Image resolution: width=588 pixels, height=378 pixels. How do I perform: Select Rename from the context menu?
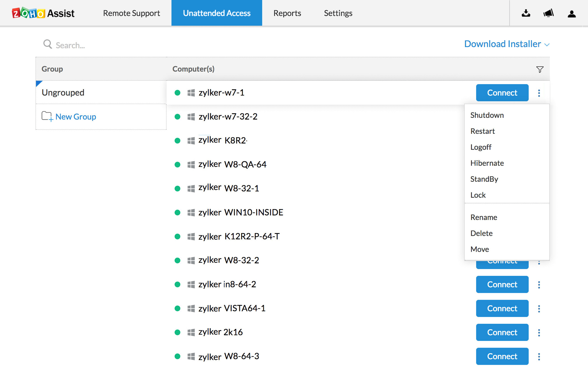(x=484, y=217)
